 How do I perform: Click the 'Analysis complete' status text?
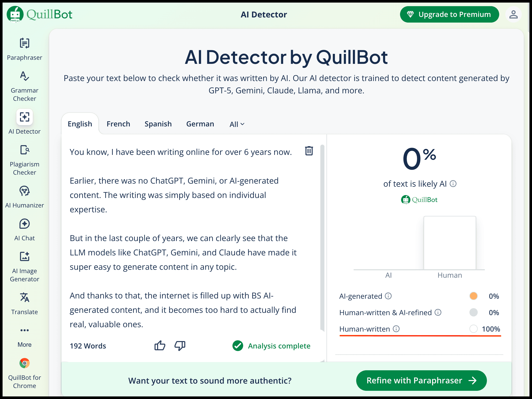279,346
